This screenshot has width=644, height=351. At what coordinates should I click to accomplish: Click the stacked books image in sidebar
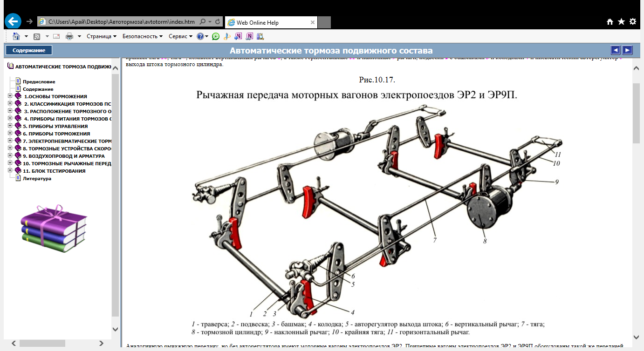coord(54,229)
